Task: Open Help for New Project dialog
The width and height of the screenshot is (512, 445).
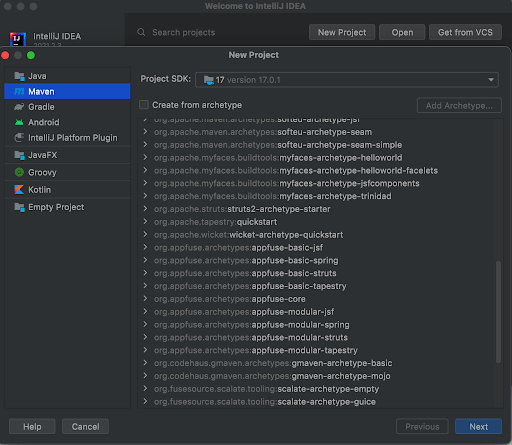Action: click(32, 427)
